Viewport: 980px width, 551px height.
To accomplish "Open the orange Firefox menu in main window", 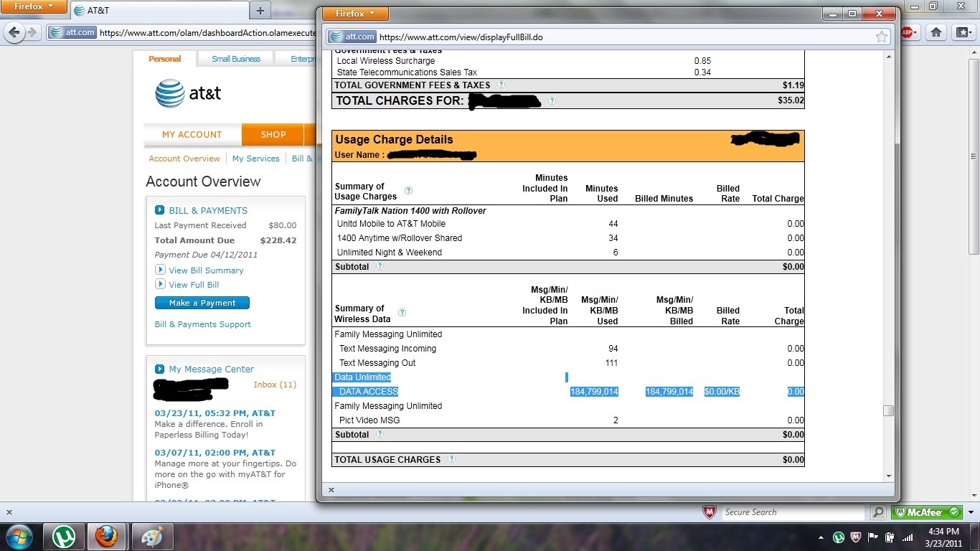I will point(34,6).
